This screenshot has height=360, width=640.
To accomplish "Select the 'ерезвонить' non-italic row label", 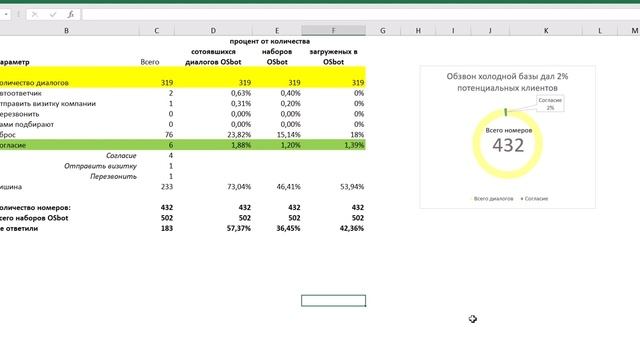I will tap(20, 114).
